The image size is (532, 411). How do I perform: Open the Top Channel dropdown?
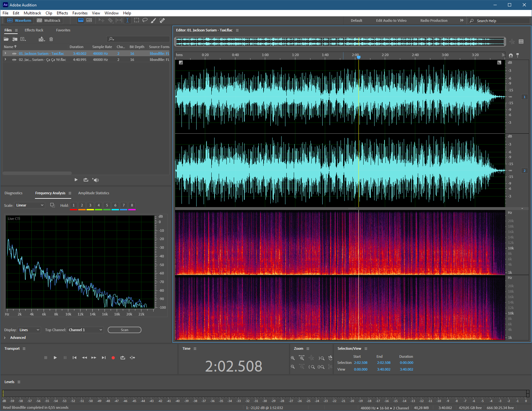click(85, 330)
